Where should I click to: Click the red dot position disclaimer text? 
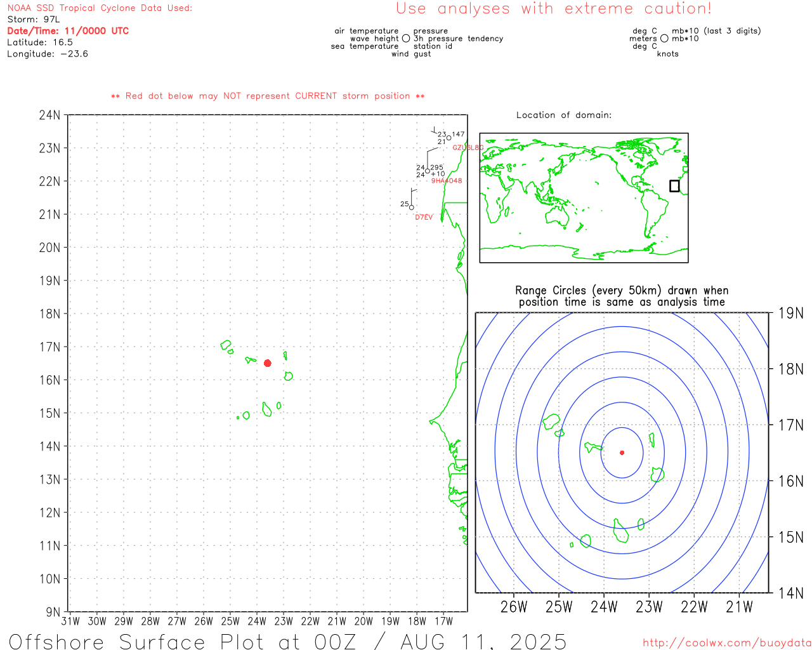pyautogui.click(x=268, y=96)
